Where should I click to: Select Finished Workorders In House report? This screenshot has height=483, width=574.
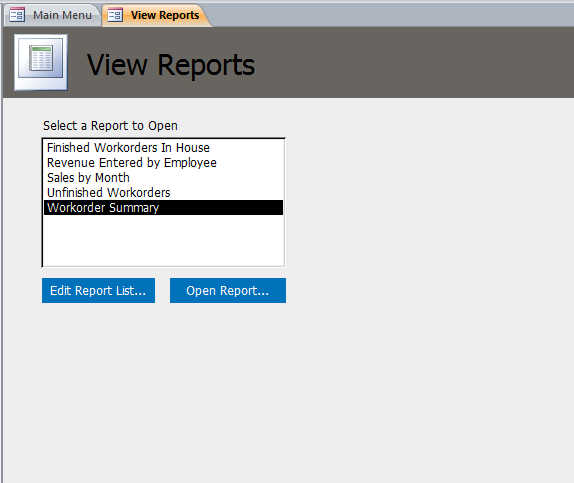pyautogui.click(x=163, y=148)
